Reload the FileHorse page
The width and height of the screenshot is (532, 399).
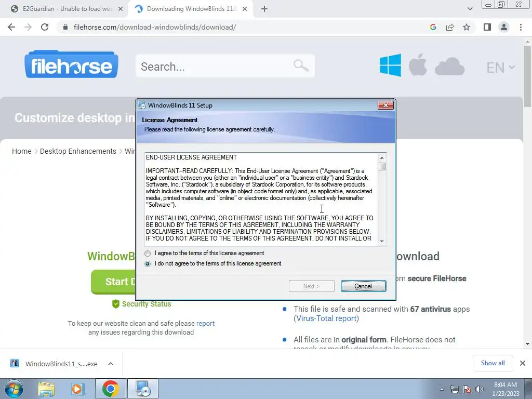click(45, 27)
